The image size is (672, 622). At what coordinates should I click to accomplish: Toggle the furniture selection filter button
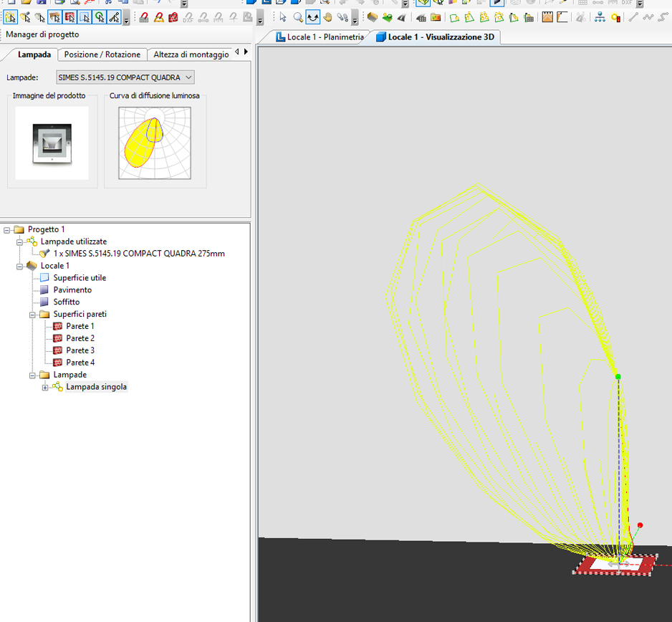pos(55,17)
